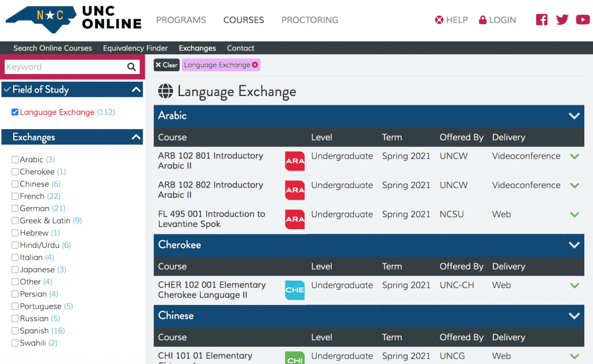Image resolution: width=593 pixels, height=364 pixels.
Task: Remove the Language Exchange filter tag
Action: [255, 65]
